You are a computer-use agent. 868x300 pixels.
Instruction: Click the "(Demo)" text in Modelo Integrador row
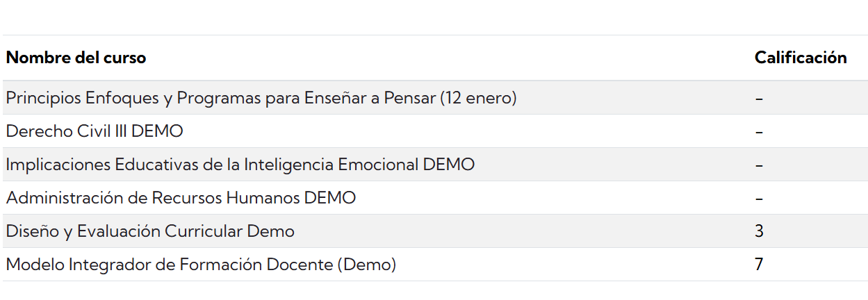coord(366,265)
